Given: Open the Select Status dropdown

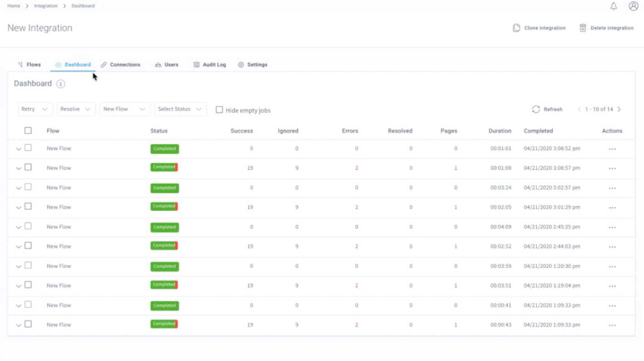Looking at the screenshot, I should pos(180,109).
